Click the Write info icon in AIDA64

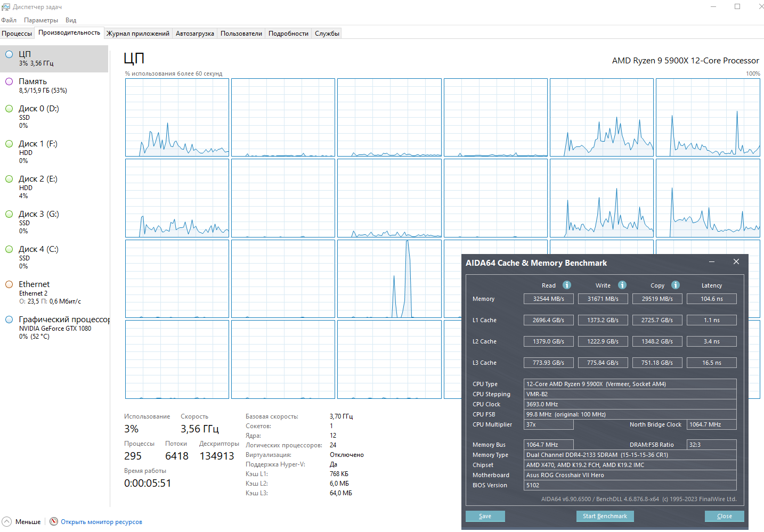tap(622, 285)
